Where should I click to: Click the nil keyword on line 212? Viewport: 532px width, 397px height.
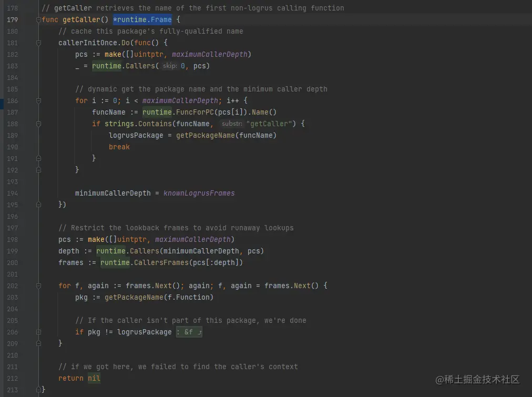click(x=94, y=379)
